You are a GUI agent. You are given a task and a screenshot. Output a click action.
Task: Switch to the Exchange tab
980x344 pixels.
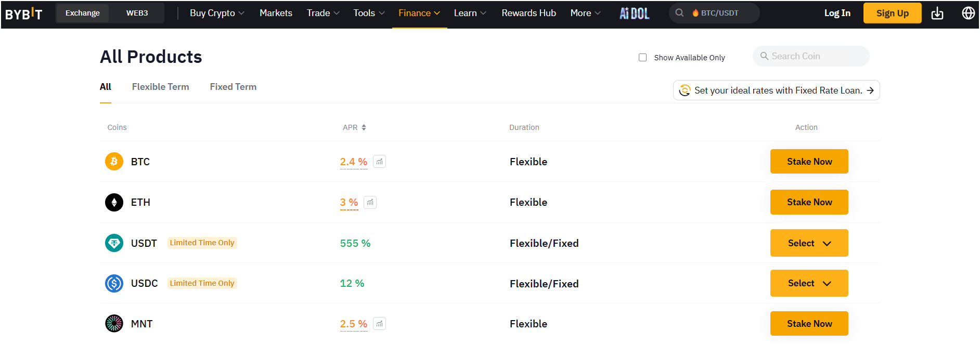(x=83, y=13)
